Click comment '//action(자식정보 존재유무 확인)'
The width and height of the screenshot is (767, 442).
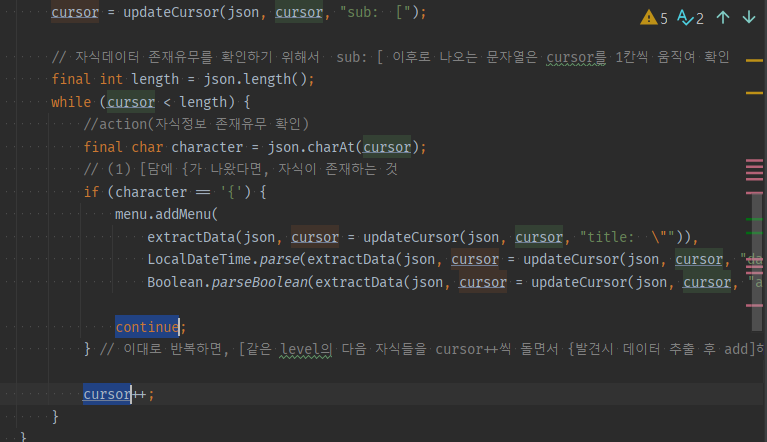tap(196, 124)
